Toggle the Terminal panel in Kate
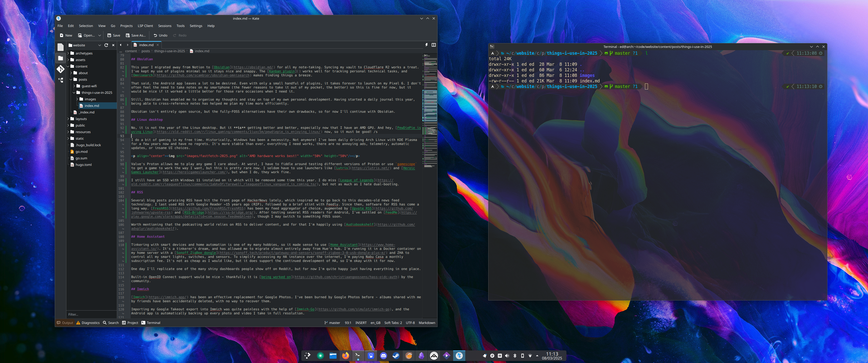 151,323
